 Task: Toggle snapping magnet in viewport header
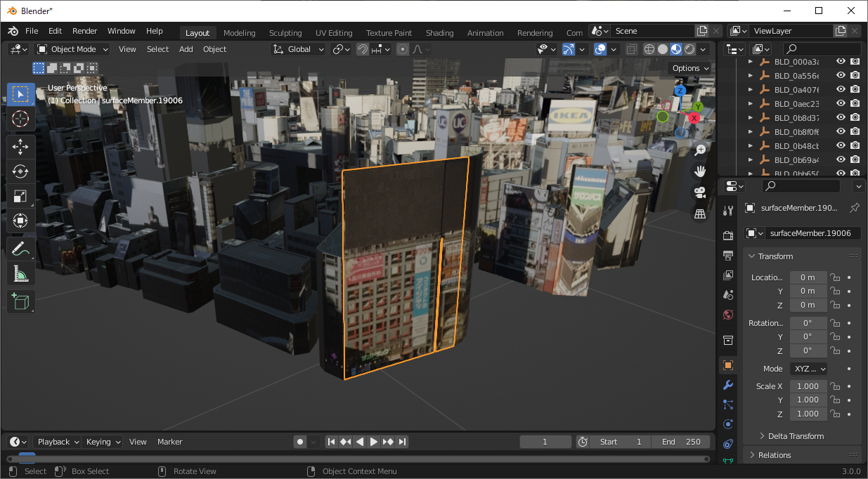[363, 49]
